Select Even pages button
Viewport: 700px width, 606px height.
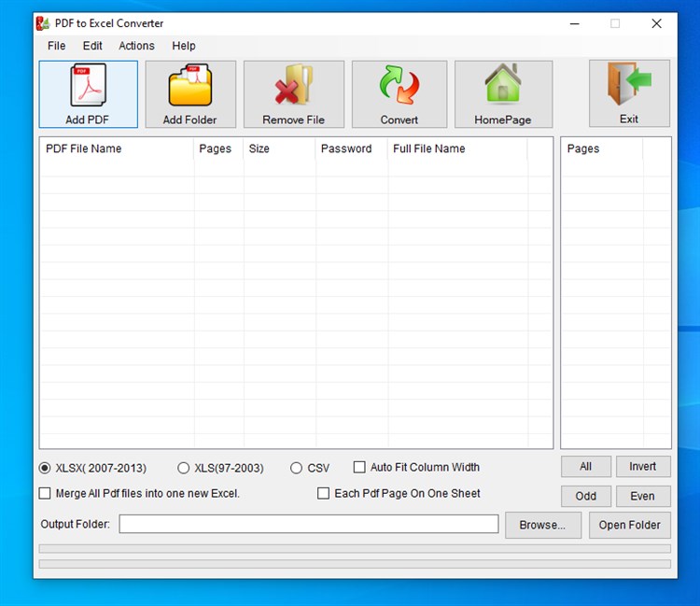coord(643,496)
